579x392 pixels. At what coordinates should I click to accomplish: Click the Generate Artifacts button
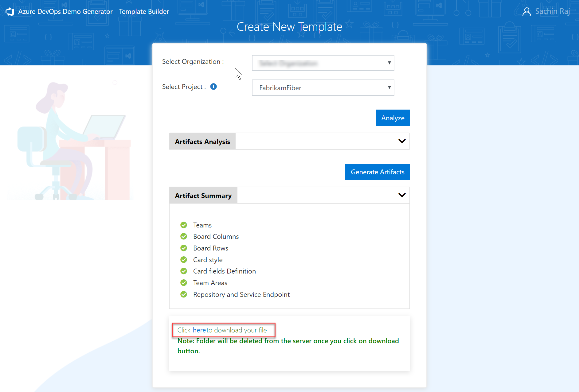(378, 172)
